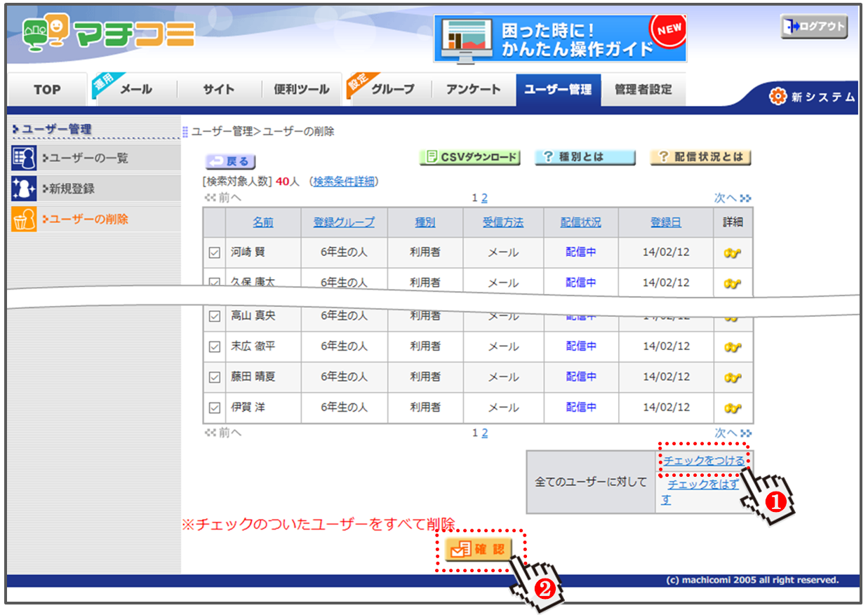Click details icon for 藤田 晴夏
The width and height of the screenshot is (868, 615).
tap(733, 377)
